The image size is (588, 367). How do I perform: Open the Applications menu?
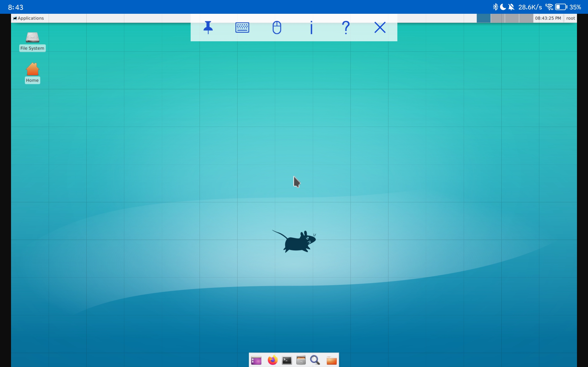coord(29,18)
